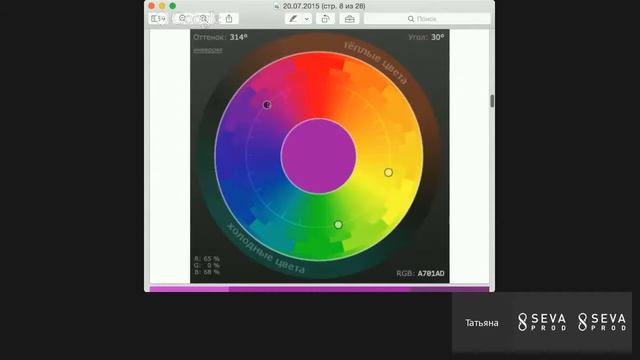This screenshot has width=640, height=360.
Task: Click the G: 0 % value
Action: pyautogui.click(x=207, y=265)
